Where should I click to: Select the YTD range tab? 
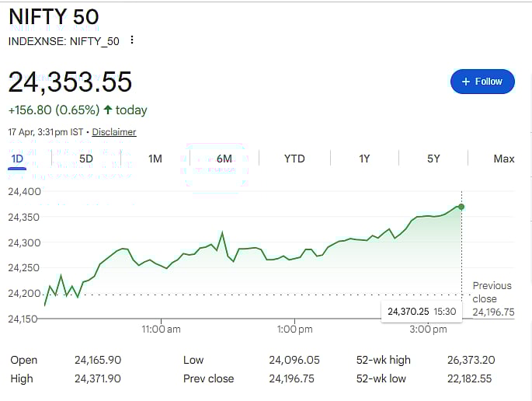click(x=294, y=159)
